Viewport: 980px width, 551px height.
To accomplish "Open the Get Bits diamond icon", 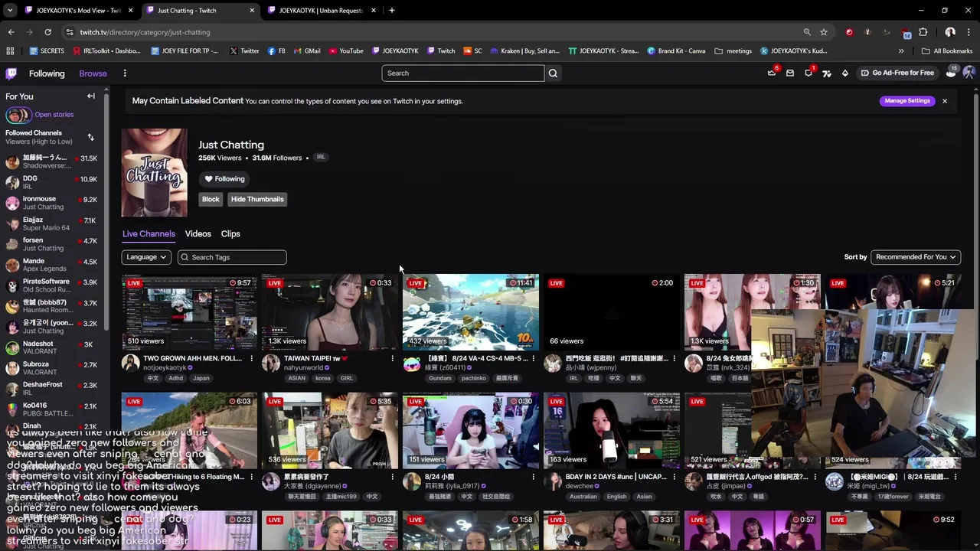I will coord(845,73).
